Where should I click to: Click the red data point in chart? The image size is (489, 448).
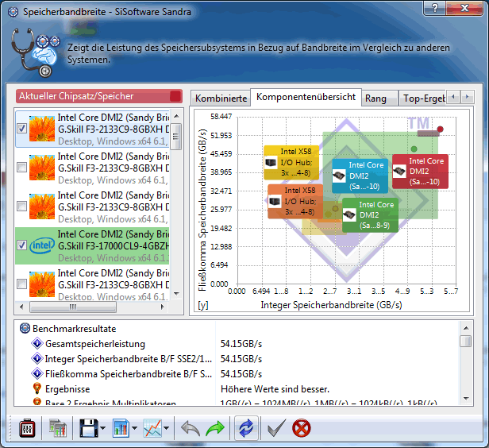[440, 129]
